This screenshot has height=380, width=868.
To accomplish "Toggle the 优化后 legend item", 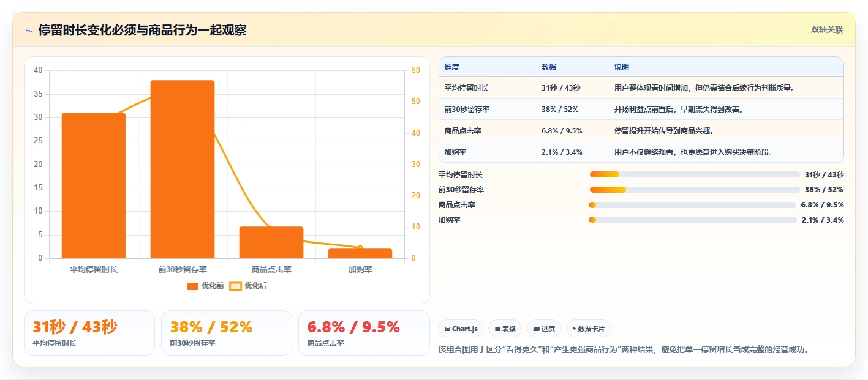I will coord(248,286).
